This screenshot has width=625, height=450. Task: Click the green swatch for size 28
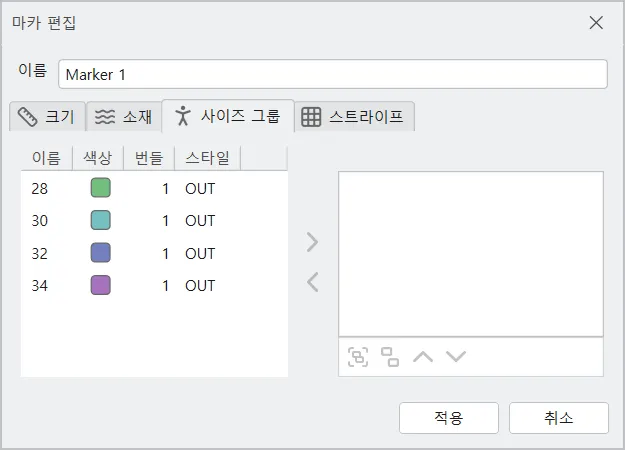(x=100, y=188)
